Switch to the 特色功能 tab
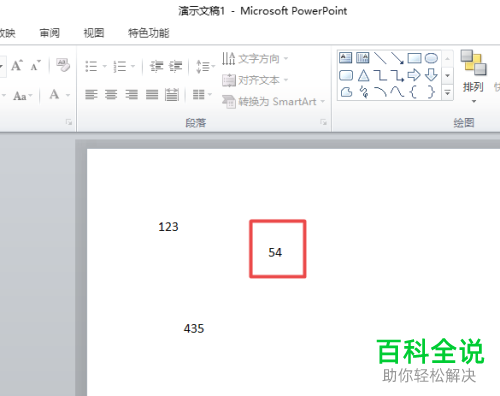 click(149, 33)
